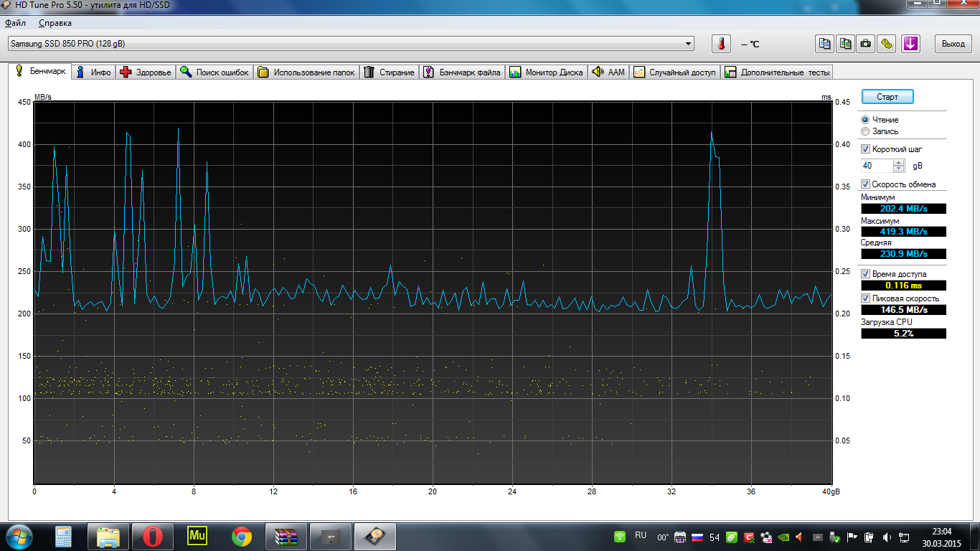Go to the Здоровье tab

146,72
